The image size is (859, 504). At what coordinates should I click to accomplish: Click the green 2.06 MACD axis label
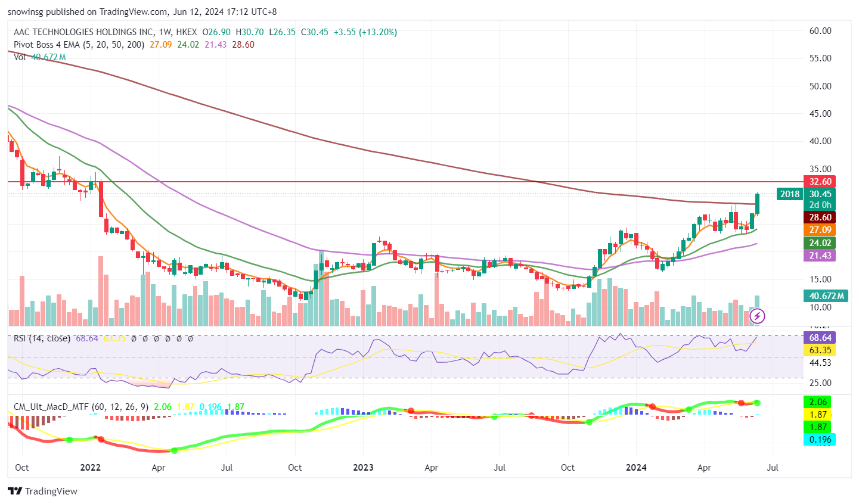(x=818, y=402)
